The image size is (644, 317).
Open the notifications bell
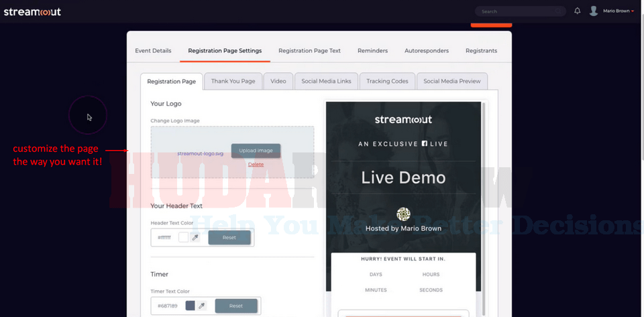click(578, 11)
